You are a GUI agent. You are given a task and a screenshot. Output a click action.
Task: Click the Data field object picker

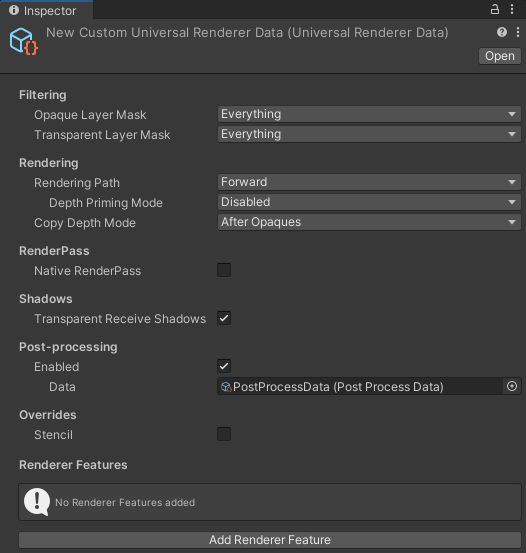[512, 386]
